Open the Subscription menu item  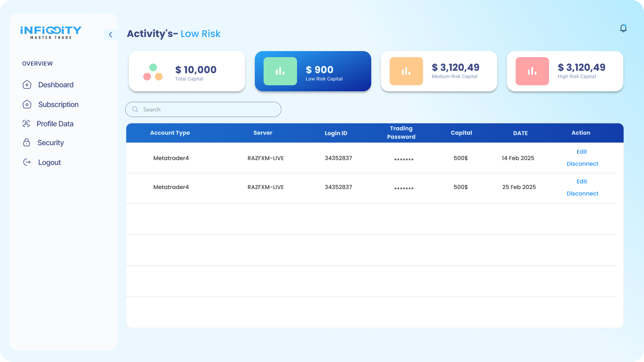pyautogui.click(x=58, y=105)
